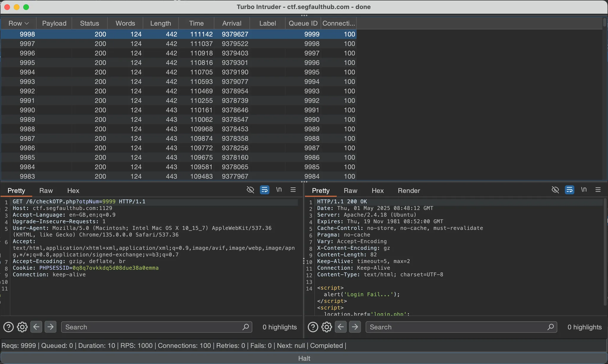Open hamburger options menu in response panel
The image size is (608, 364).
click(x=598, y=190)
